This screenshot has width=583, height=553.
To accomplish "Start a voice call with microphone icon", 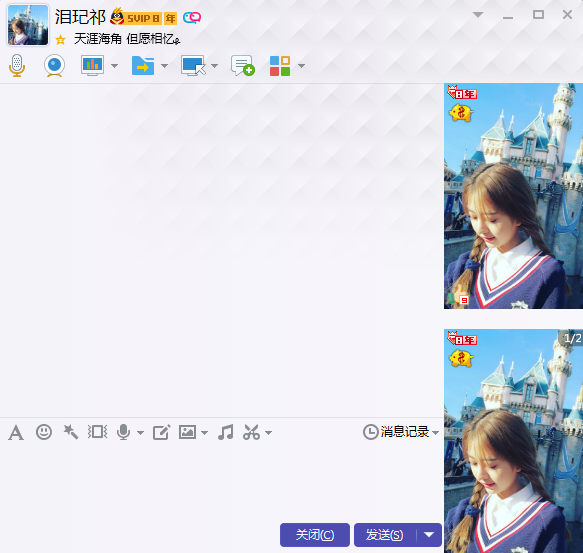I will pos(17,65).
